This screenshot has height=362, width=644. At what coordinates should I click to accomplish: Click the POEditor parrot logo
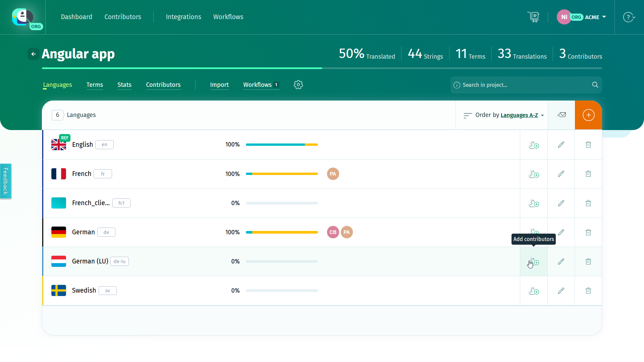(23, 17)
